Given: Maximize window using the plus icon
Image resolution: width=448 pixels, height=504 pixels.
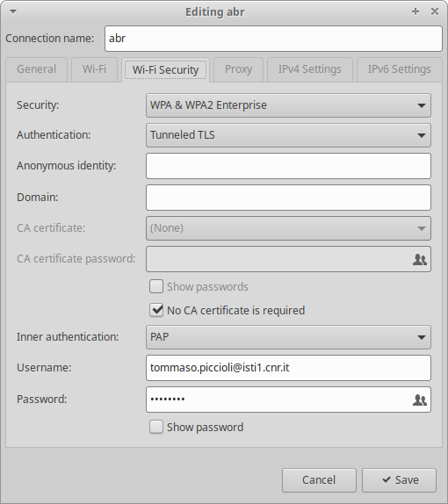Looking at the screenshot, I should click(x=415, y=11).
